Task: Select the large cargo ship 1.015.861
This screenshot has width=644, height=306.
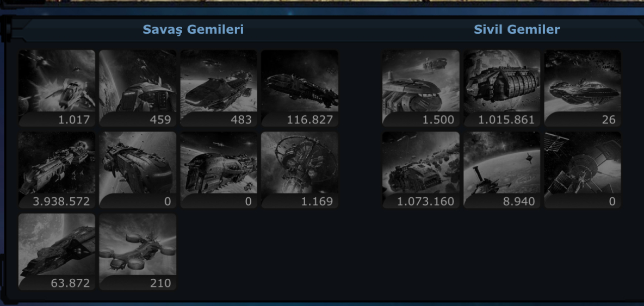Action: click(x=501, y=88)
